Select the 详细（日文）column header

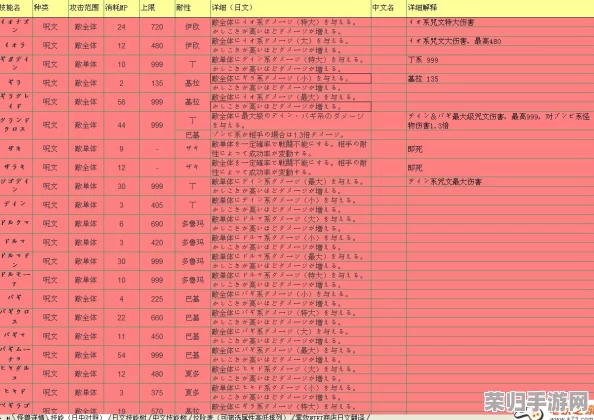[291, 8]
